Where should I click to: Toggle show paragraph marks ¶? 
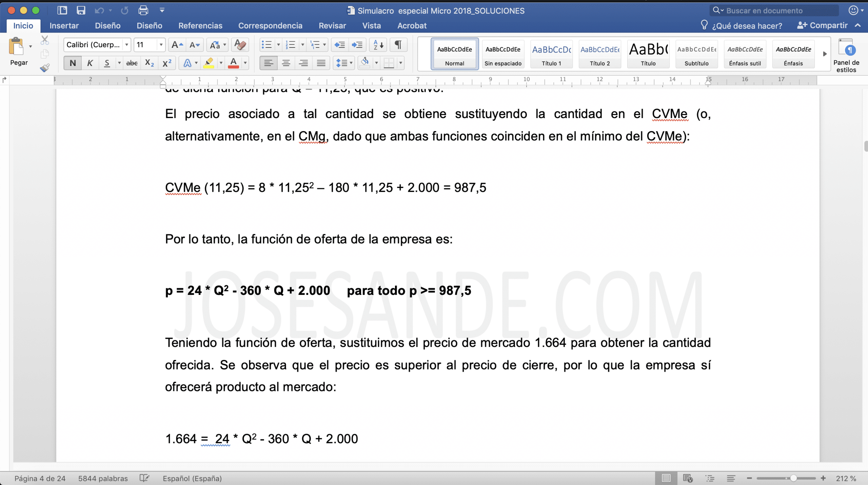click(x=398, y=45)
